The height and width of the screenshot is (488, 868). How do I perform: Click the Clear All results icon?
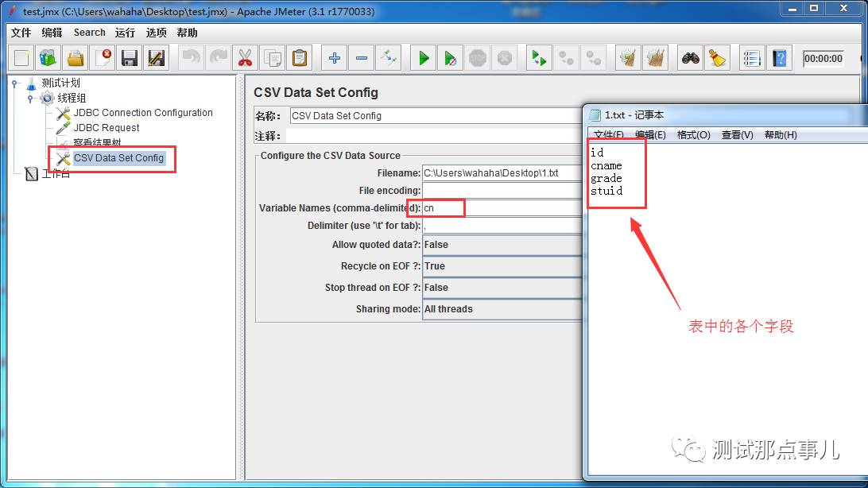click(655, 58)
